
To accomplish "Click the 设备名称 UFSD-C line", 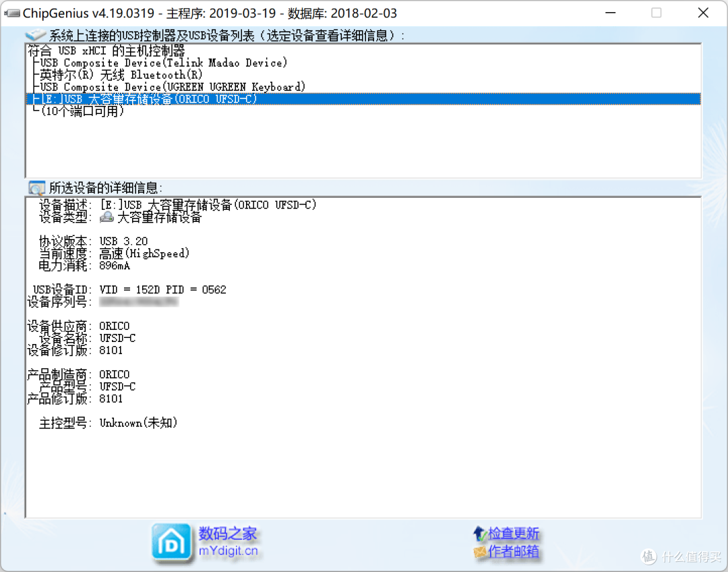I will point(87,338).
